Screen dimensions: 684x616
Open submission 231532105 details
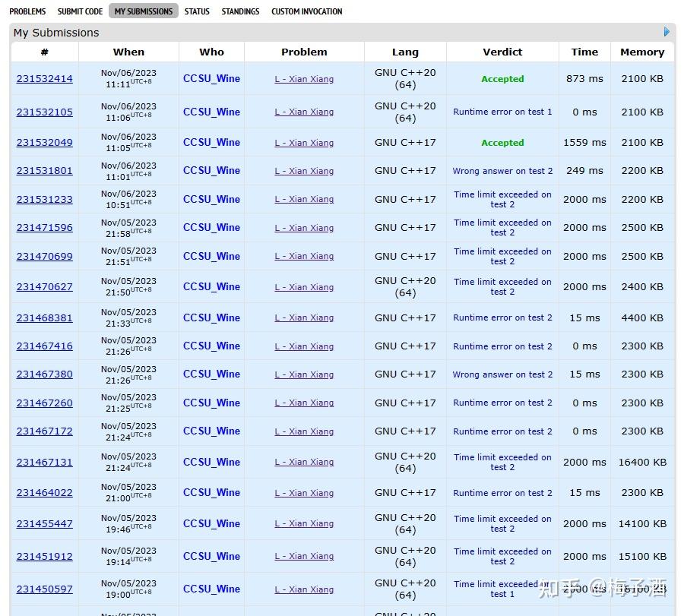tap(45, 112)
